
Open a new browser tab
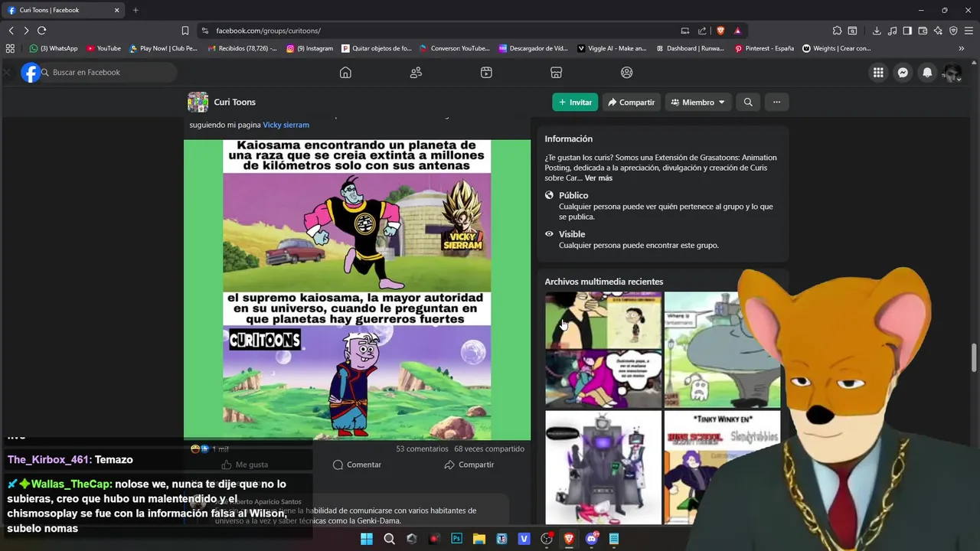(136, 10)
